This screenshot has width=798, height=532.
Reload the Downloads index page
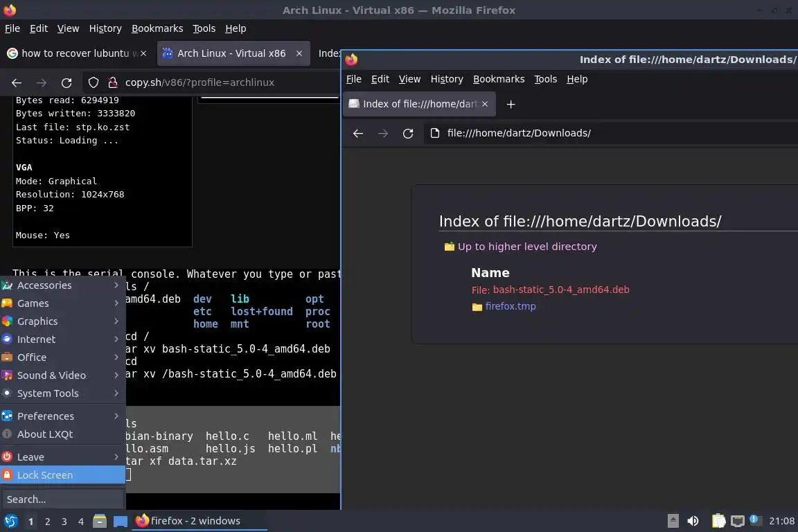pos(408,134)
